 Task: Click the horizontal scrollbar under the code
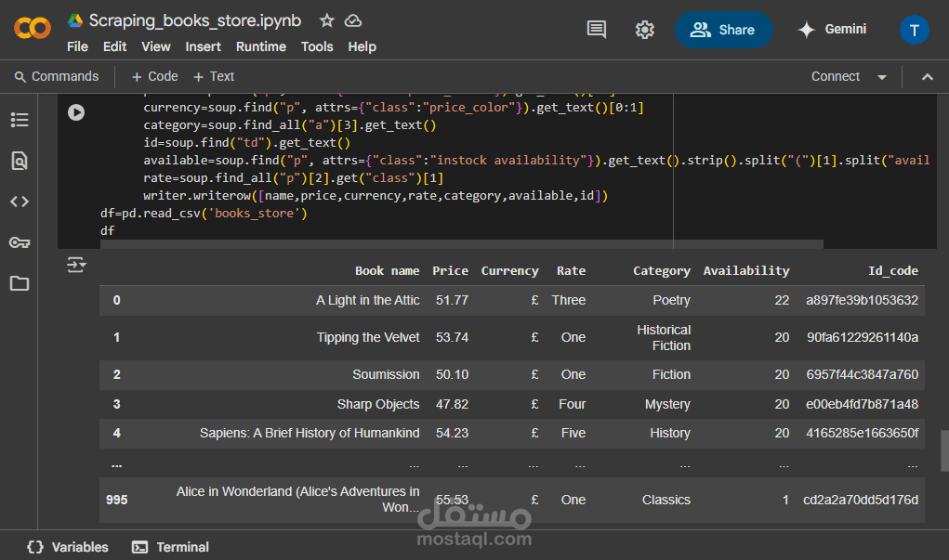462,244
